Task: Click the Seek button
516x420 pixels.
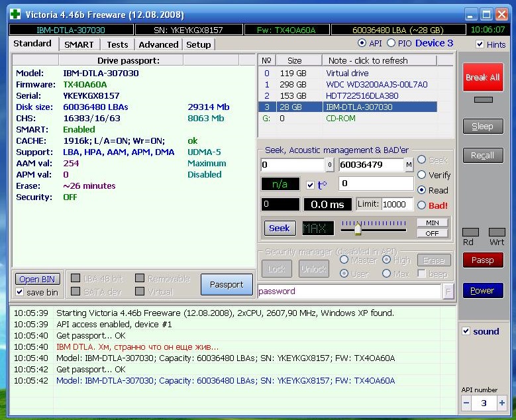Action: [x=280, y=228]
